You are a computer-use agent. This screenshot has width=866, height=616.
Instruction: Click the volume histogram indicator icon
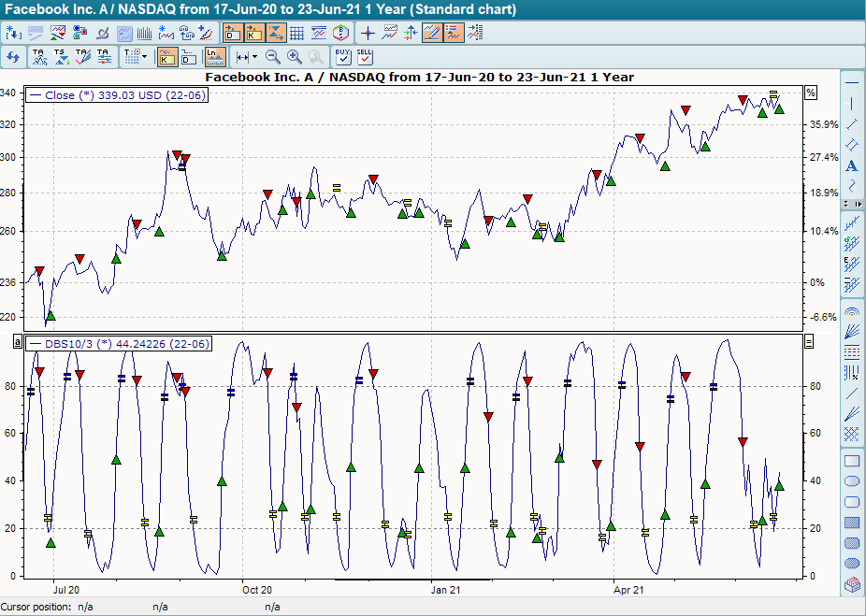pyautogui.click(x=143, y=31)
